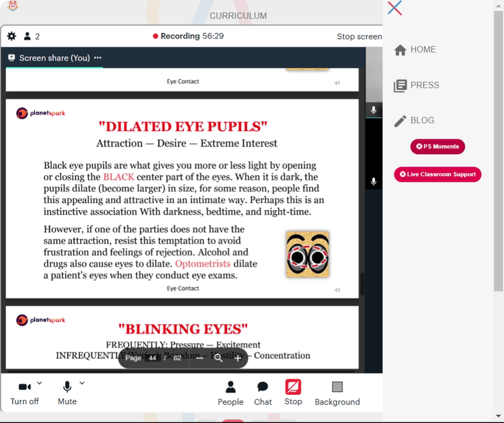
Task: Turn off the camera
Action: (x=24, y=393)
